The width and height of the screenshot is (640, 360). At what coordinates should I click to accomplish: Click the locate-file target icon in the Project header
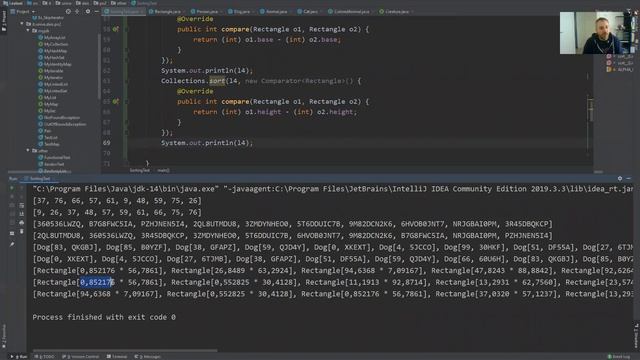coord(68,11)
